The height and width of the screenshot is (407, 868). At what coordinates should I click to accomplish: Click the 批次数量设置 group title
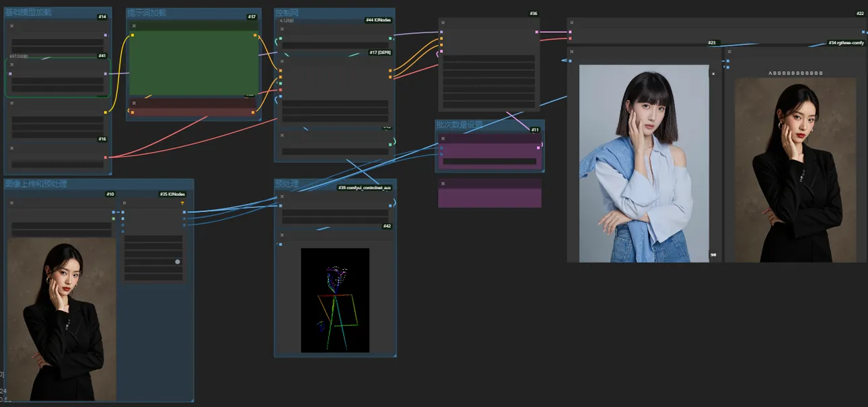(459, 124)
